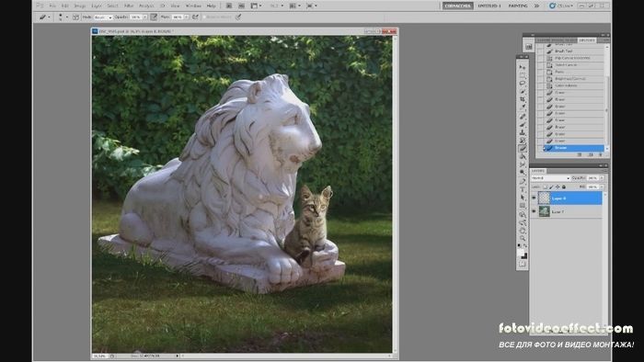
Task: Select the History Brush tool
Action: click(x=523, y=141)
